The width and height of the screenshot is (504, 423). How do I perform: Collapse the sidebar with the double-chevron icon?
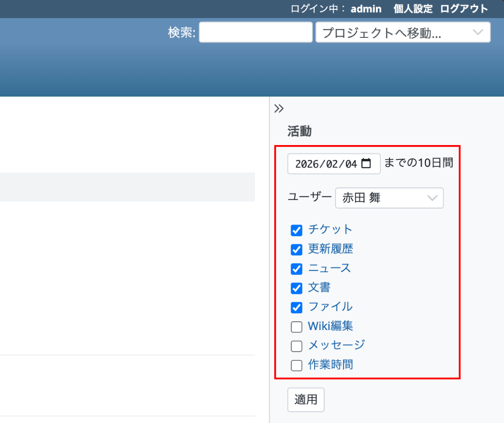[x=279, y=109]
